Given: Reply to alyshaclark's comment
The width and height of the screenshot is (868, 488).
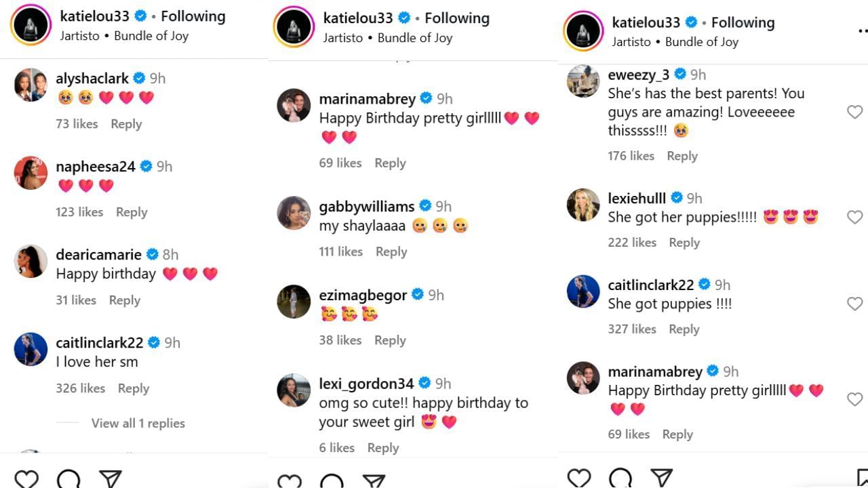Looking at the screenshot, I should pyautogui.click(x=126, y=124).
